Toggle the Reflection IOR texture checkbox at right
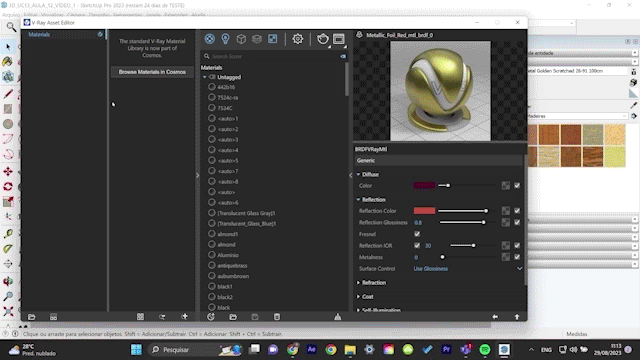The width and height of the screenshot is (640, 360). tap(517, 246)
